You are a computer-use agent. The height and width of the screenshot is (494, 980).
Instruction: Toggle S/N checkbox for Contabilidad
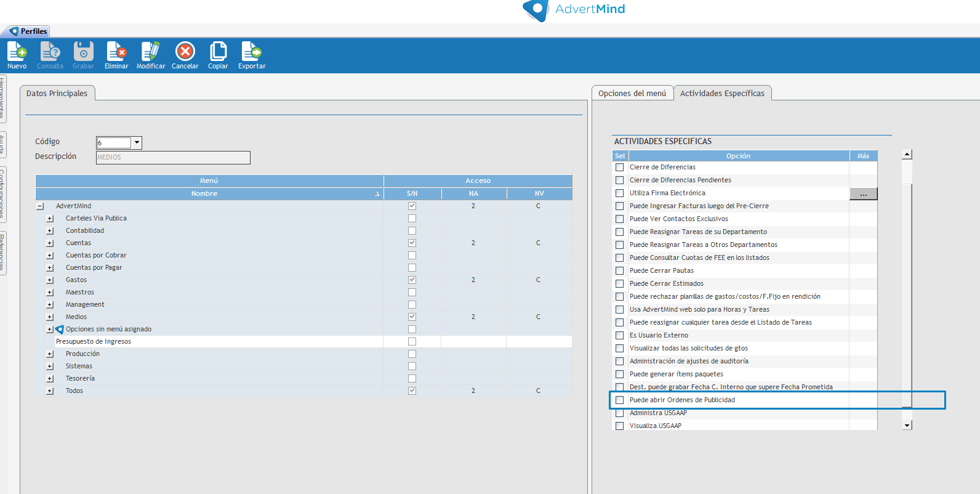click(412, 231)
